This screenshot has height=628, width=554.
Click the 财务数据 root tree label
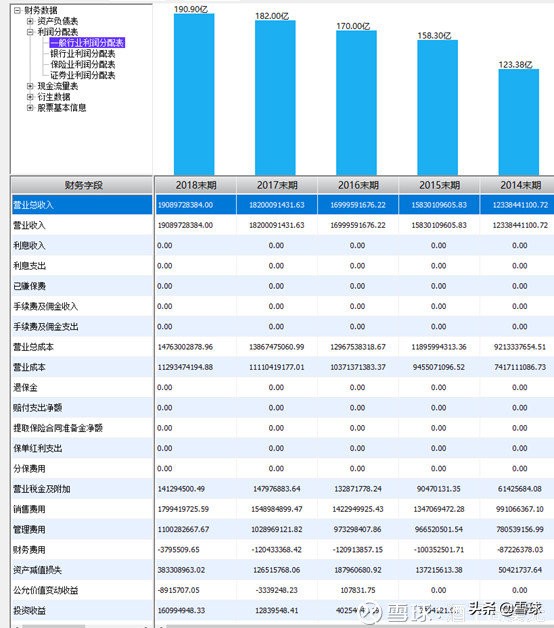(x=41, y=10)
